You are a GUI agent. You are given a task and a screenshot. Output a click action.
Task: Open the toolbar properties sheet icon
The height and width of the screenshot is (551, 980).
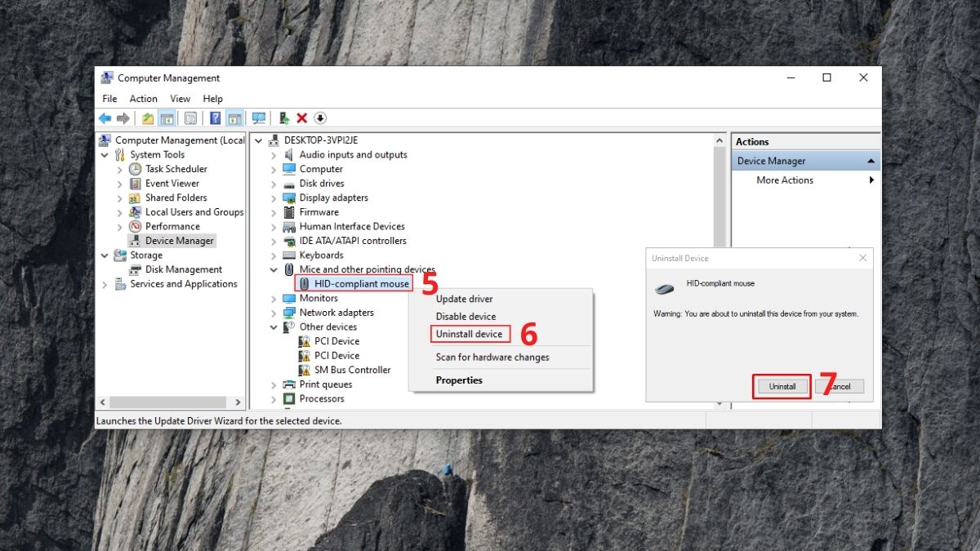(x=190, y=118)
